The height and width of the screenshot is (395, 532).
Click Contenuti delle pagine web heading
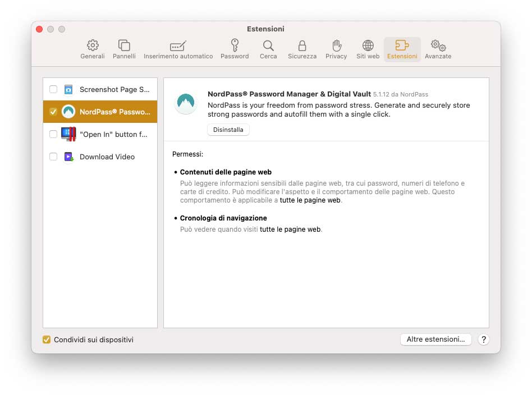coord(226,172)
